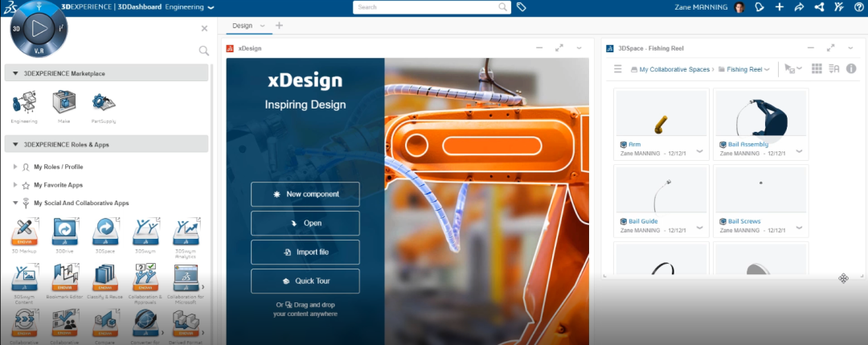Open the help question mark icon

coord(858,7)
